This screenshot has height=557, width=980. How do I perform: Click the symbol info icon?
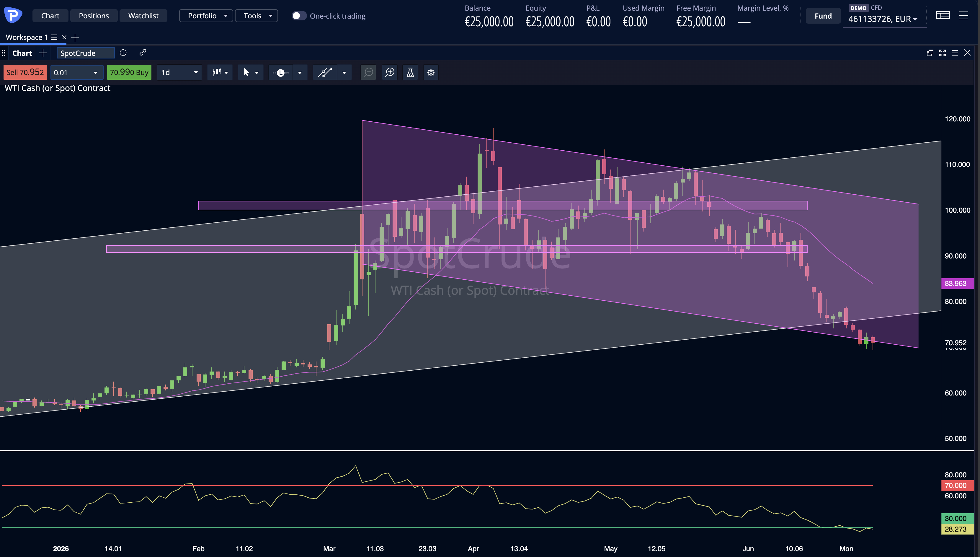coord(123,53)
